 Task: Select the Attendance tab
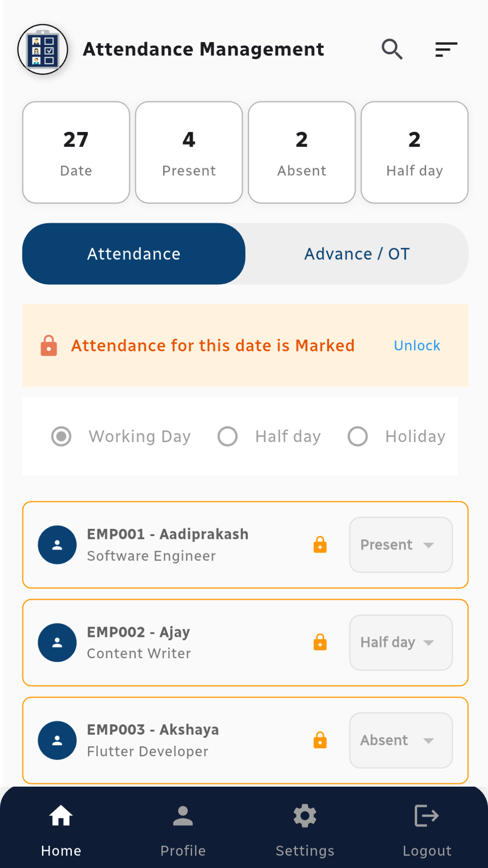point(134,254)
